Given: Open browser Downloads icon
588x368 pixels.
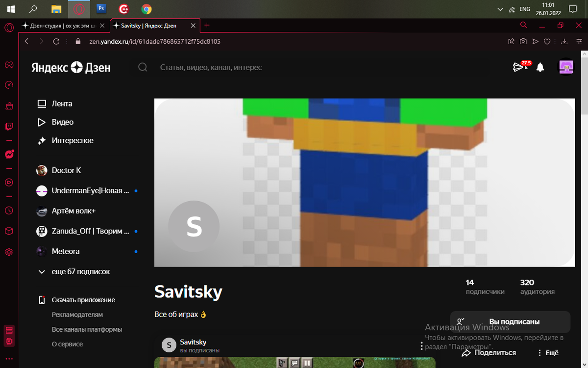Looking at the screenshot, I should point(564,42).
